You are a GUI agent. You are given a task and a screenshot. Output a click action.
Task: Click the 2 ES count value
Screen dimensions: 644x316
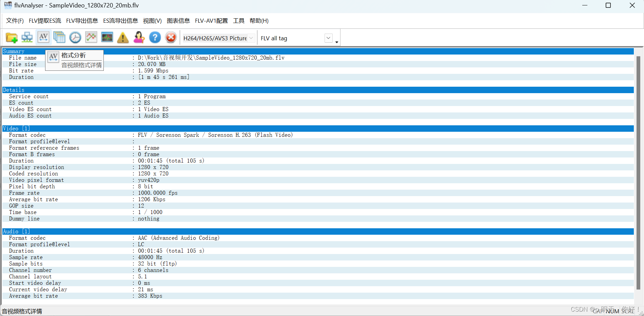[x=144, y=103]
